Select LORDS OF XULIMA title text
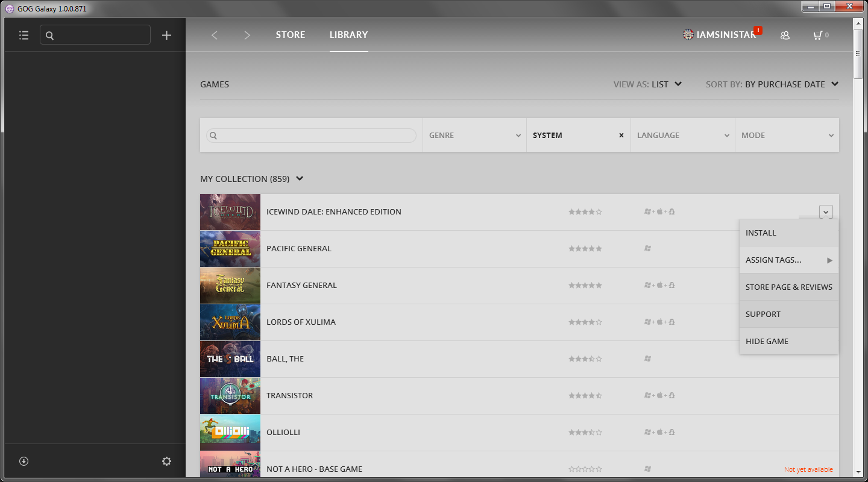Screen dimensions: 868x482 click(301, 322)
